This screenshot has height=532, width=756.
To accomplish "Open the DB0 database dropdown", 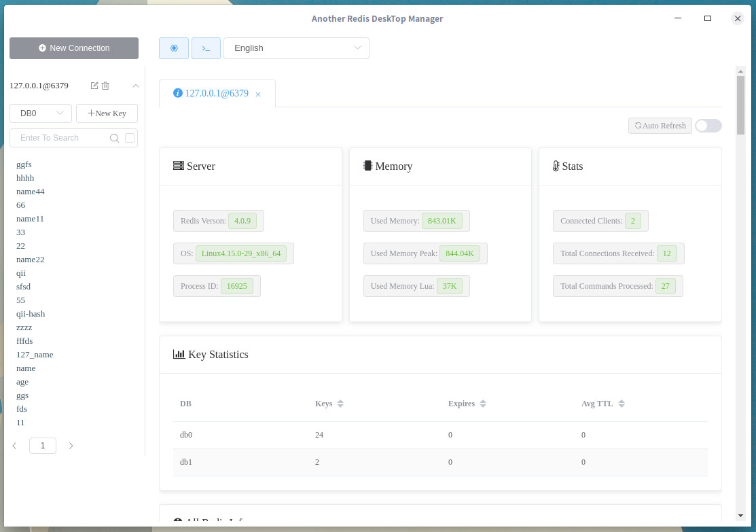I will 41,113.
